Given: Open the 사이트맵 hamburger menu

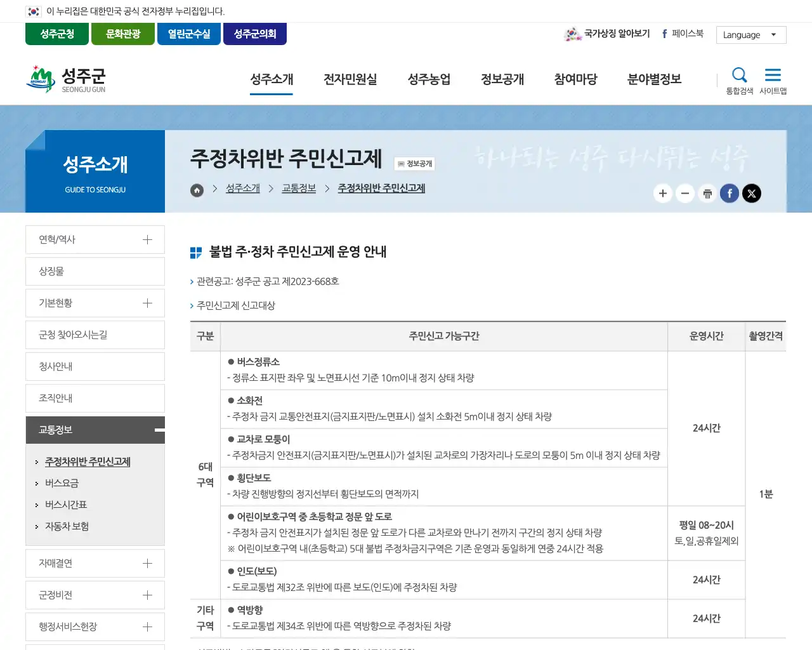Looking at the screenshot, I should (x=773, y=81).
